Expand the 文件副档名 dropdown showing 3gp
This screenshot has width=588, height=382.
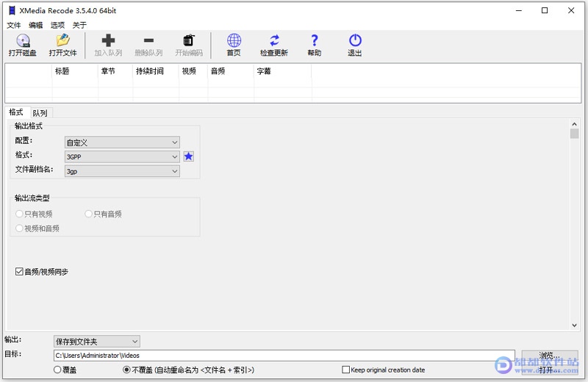[122, 171]
